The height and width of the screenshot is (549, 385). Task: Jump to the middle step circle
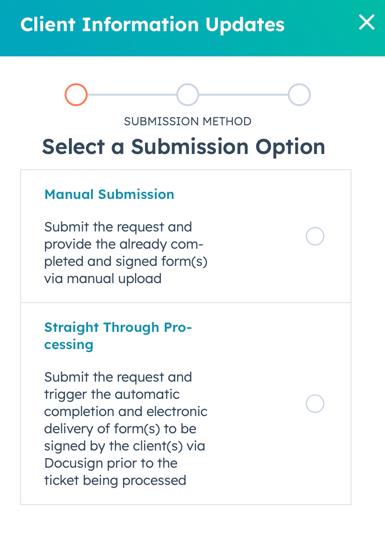tap(188, 95)
